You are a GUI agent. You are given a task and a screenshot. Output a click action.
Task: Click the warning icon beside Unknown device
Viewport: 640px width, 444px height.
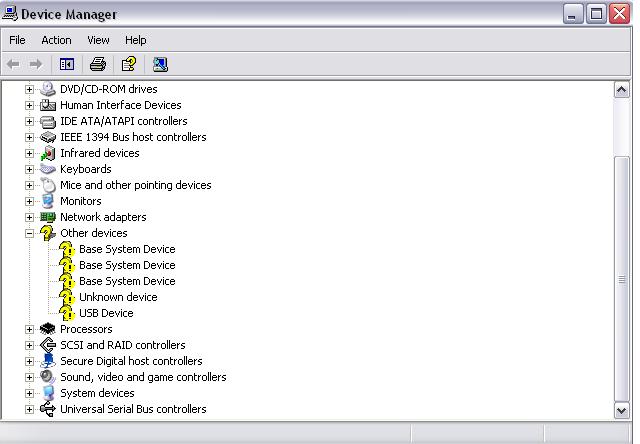click(x=67, y=297)
